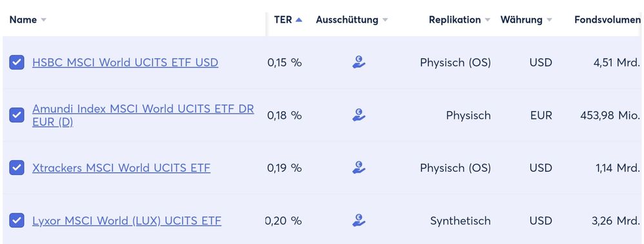Uncheck the HSBC MSCI World ETF checkbox
Screen dimensions: 644x244
(17, 63)
